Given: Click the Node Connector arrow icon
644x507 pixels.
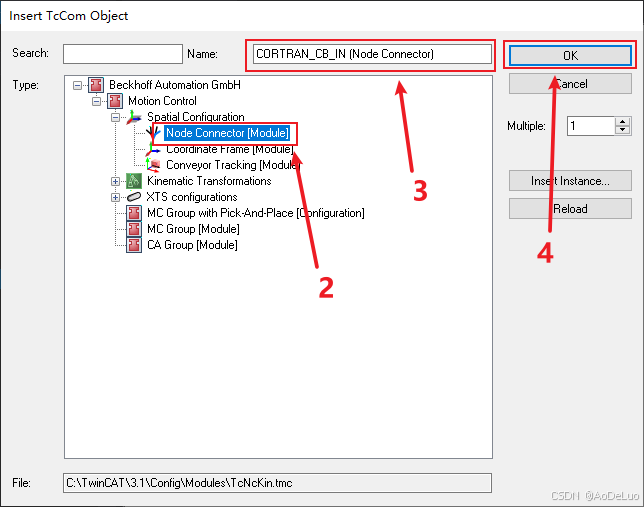Looking at the screenshot, I should pos(153,133).
